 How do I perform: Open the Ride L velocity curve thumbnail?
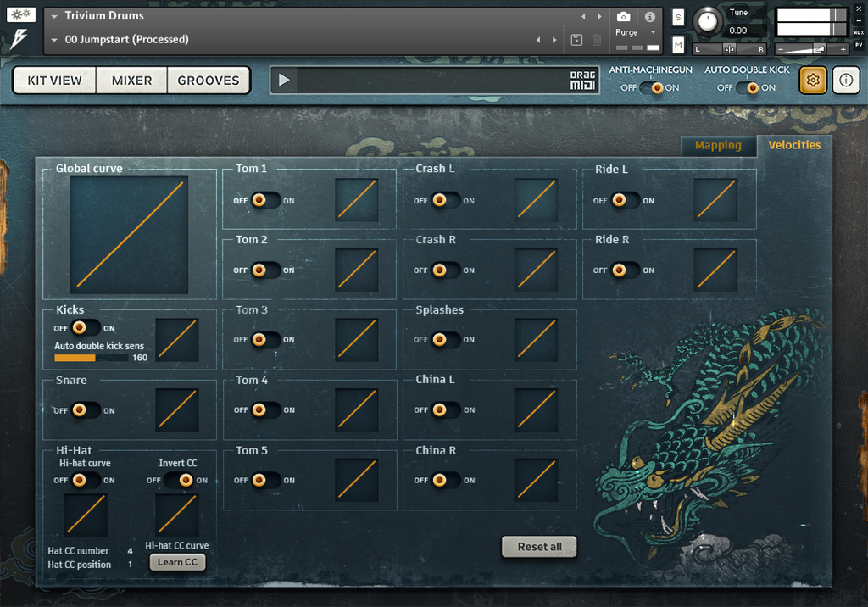coord(715,200)
